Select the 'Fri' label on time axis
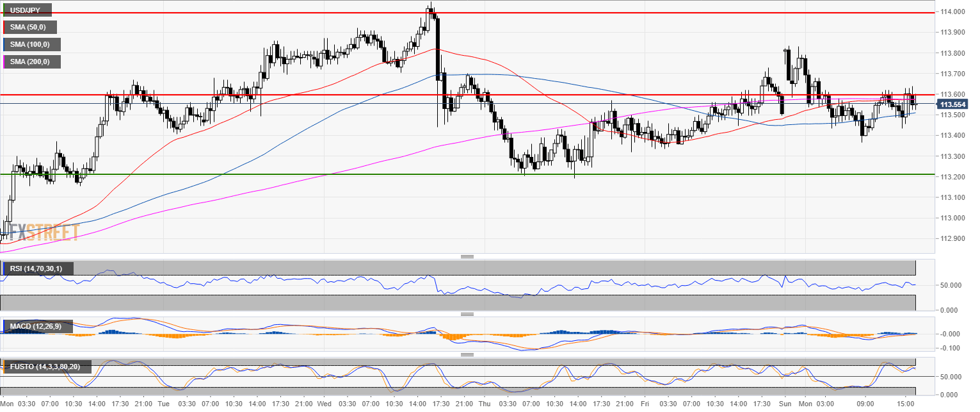Viewport: 980px width, 412px height. coord(645,404)
